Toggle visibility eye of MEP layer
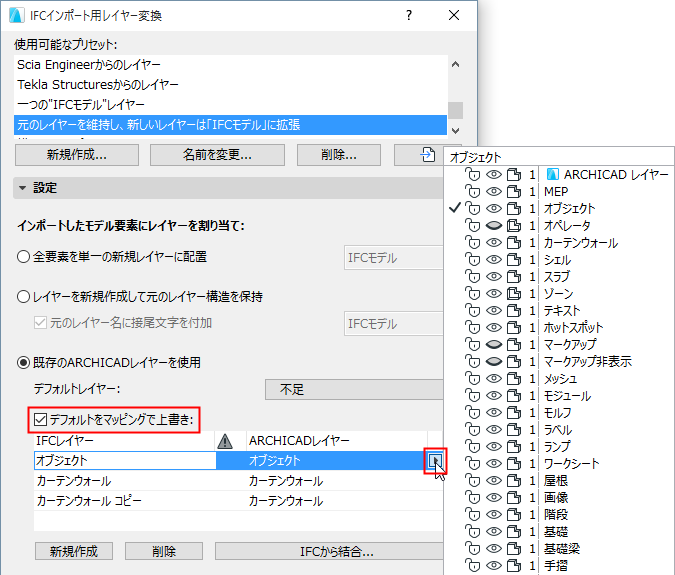This screenshot has width=675, height=575. [x=494, y=192]
